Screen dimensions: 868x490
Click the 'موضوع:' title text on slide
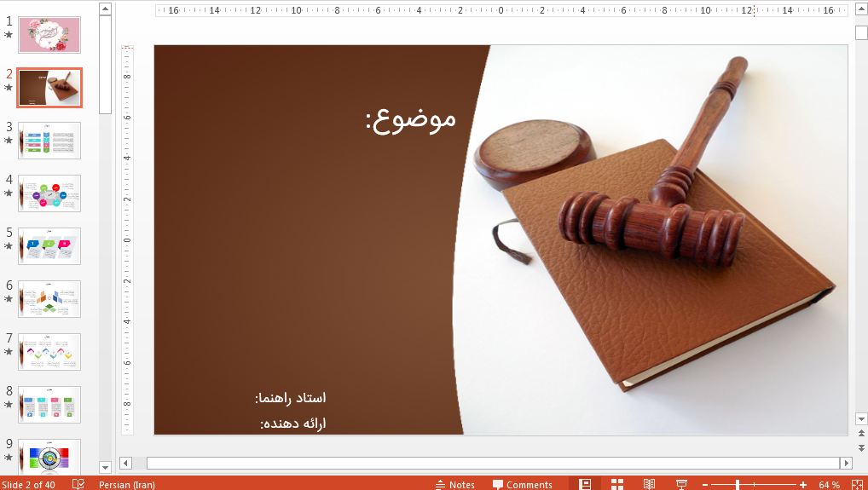pyautogui.click(x=411, y=119)
